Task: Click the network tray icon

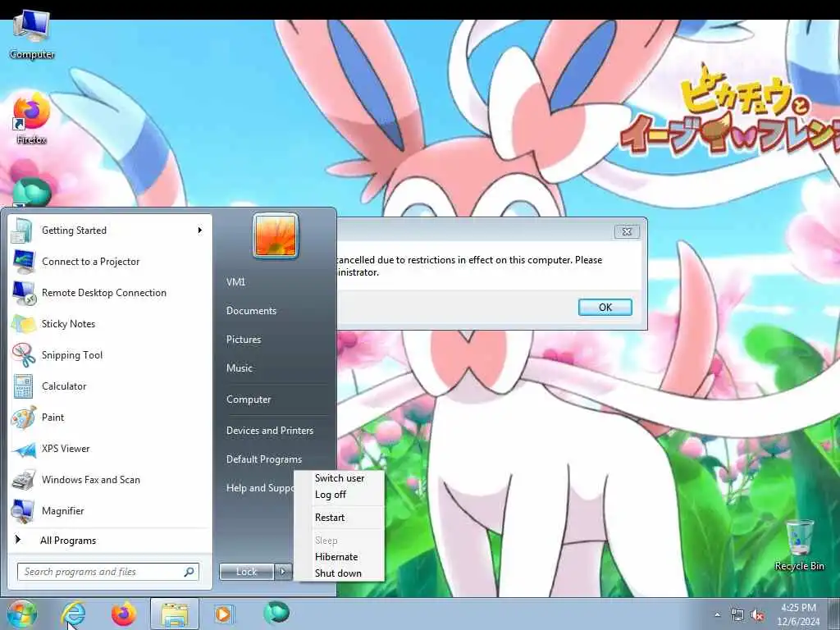Action: coord(737,615)
